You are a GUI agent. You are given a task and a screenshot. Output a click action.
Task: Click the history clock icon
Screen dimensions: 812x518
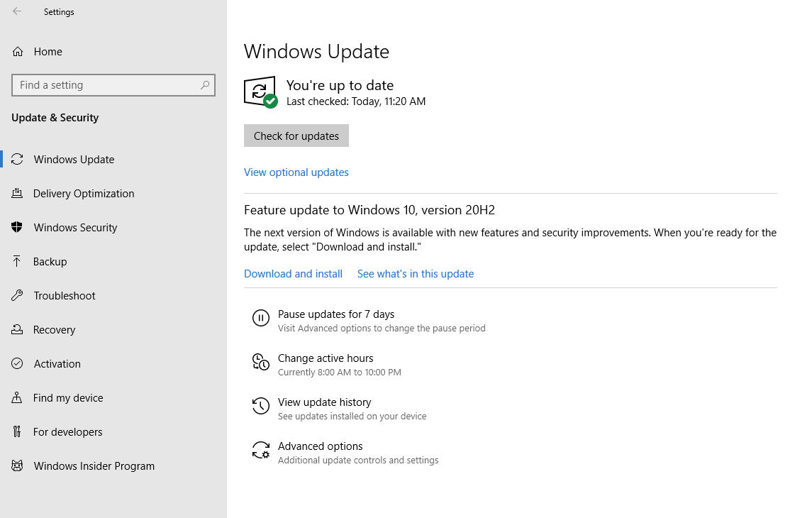[260, 406]
